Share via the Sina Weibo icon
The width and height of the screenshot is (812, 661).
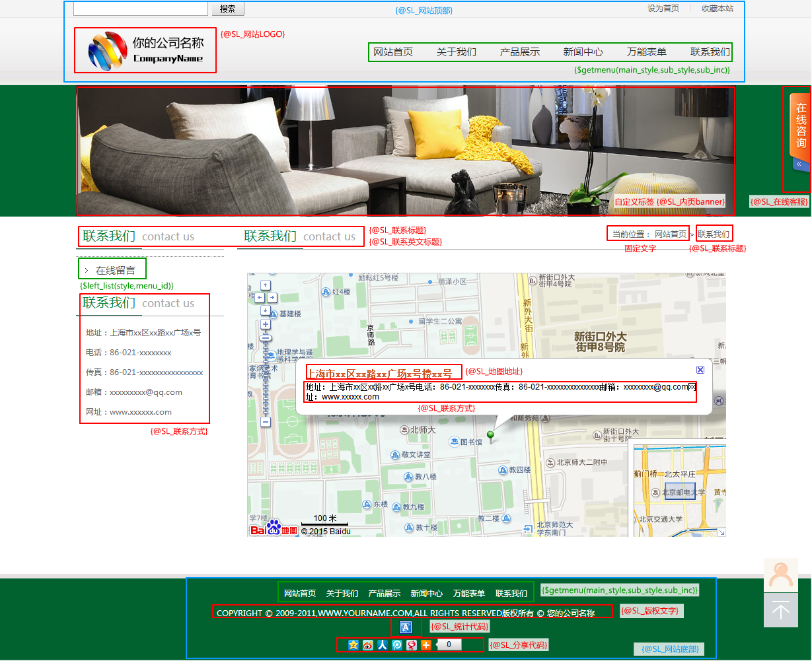pos(368,645)
